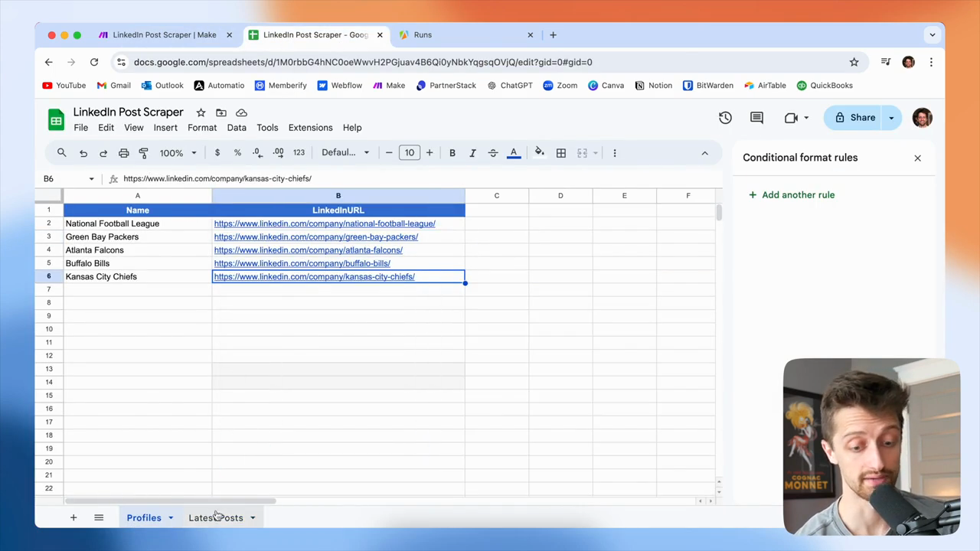Image resolution: width=980 pixels, height=551 pixels.
Task: Open the comments panel icon
Action: [x=756, y=118]
